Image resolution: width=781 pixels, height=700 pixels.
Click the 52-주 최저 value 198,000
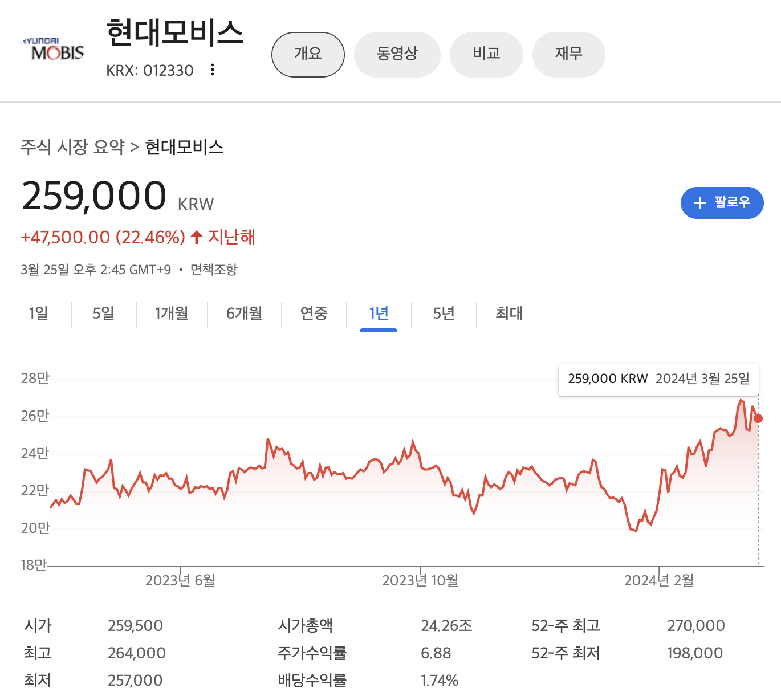click(x=695, y=653)
